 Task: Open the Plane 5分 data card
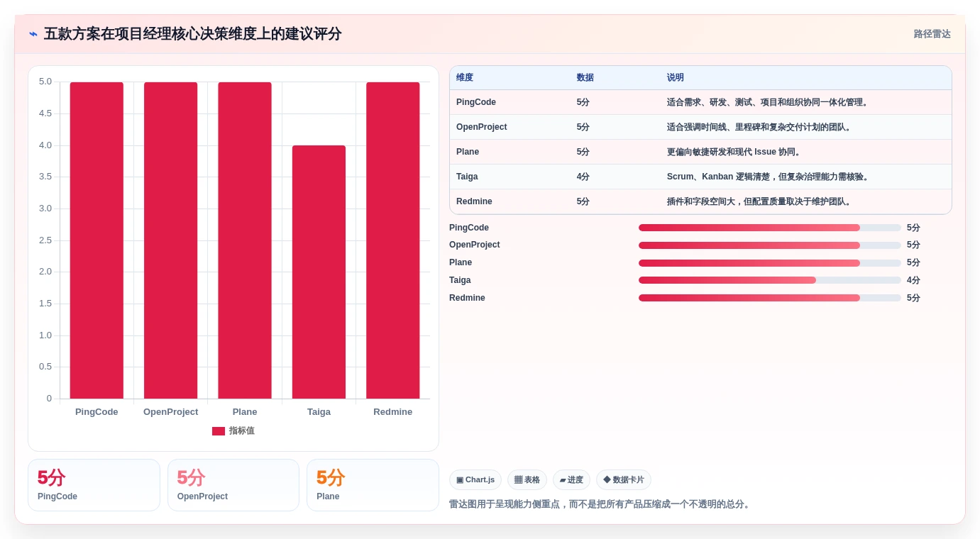[373, 485]
